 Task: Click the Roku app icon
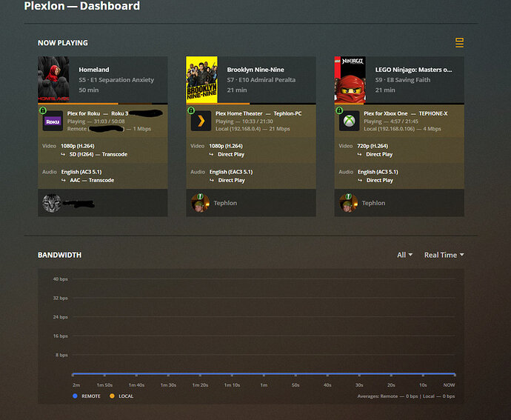53,121
